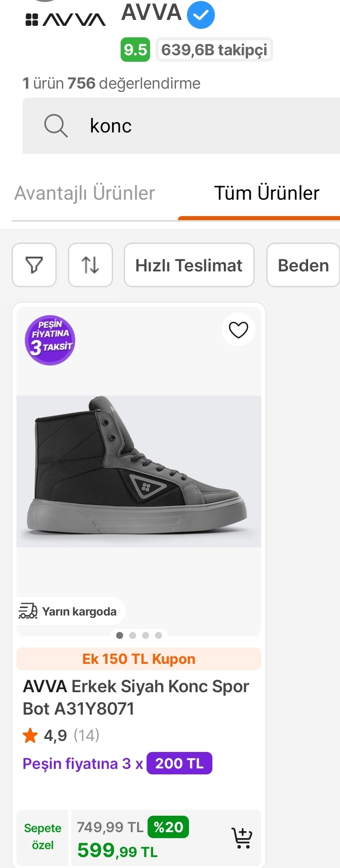The image size is (340, 868).
Task: Click the search magnifier icon
Action: [56, 125]
